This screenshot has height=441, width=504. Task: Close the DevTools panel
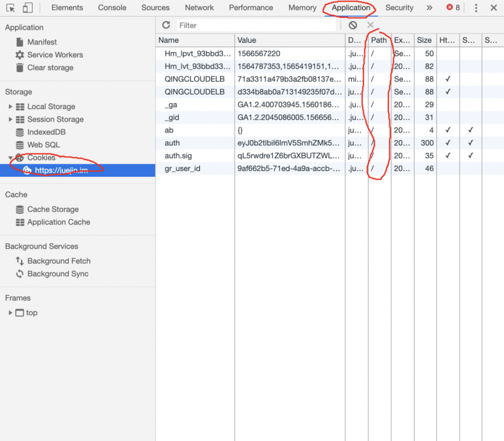pos(494,8)
